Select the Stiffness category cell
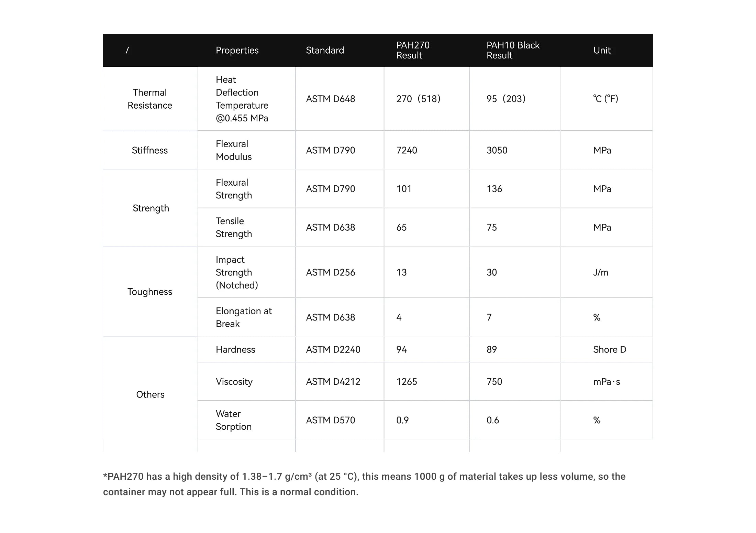The height and width of the screenshot is (533, 756). pyautogui.click(x=150, y=150)
